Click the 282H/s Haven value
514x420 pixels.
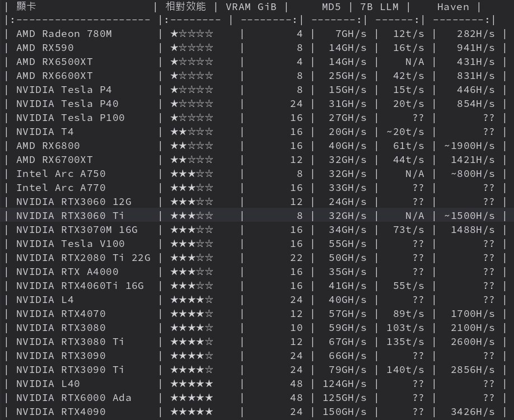[x=475, y=34]
